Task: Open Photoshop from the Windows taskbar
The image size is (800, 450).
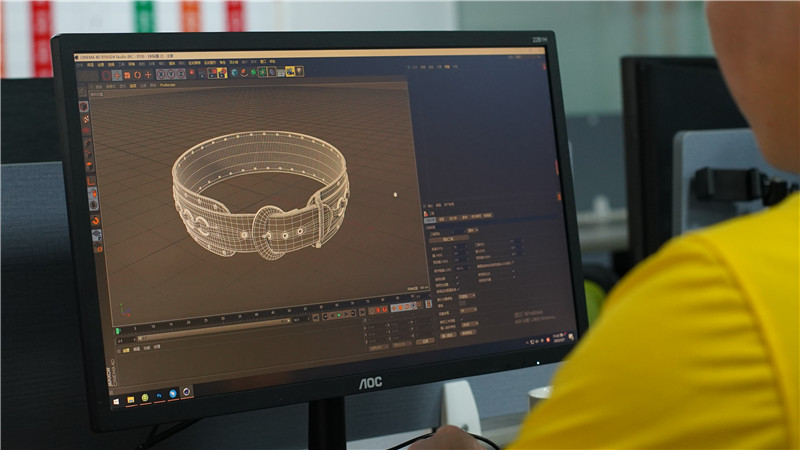Action: pos(160,396)
